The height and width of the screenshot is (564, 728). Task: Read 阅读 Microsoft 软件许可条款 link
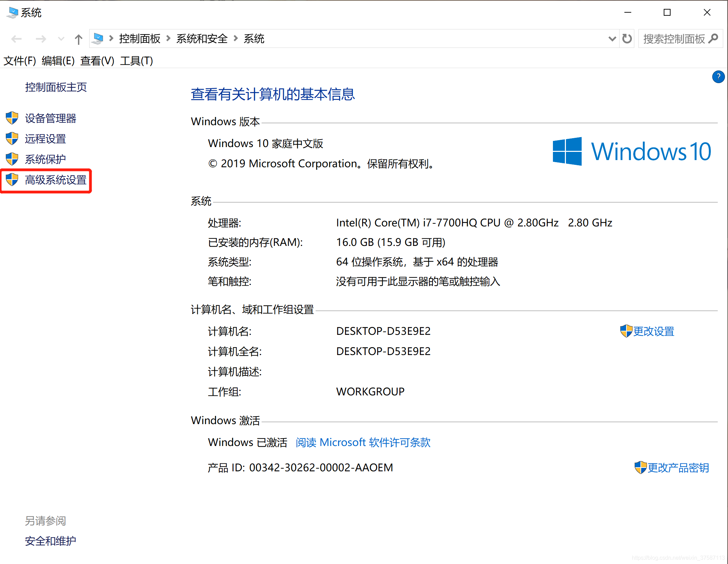click(x=363, y=443)
